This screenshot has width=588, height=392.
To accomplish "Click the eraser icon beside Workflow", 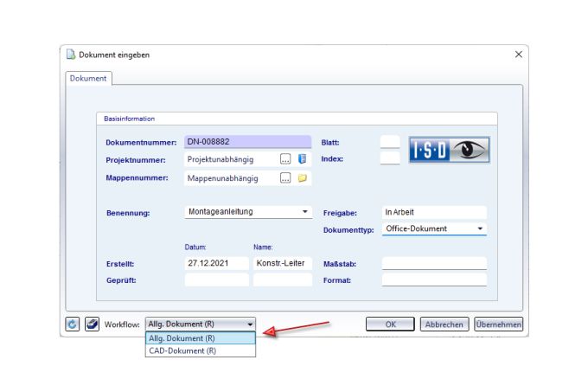I will (x=92, y=325).
